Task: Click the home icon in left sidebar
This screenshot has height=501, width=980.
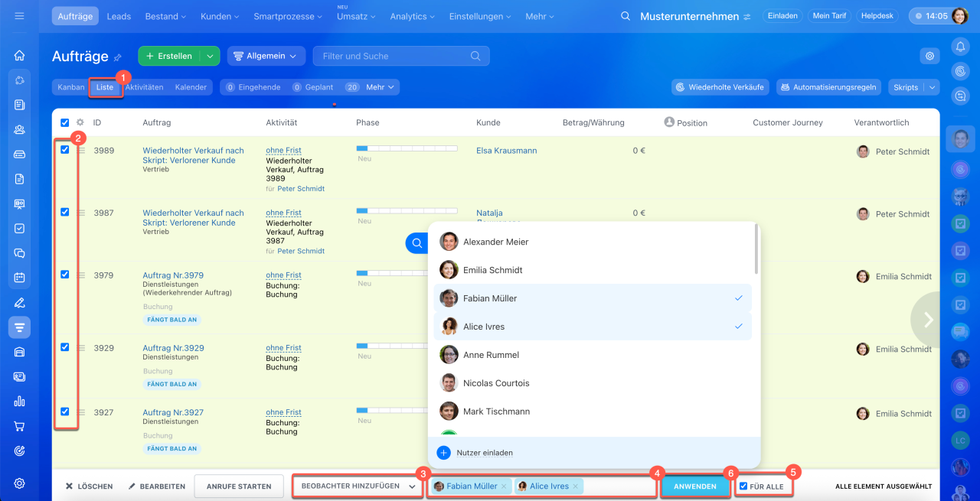Action: coord(19,55)
